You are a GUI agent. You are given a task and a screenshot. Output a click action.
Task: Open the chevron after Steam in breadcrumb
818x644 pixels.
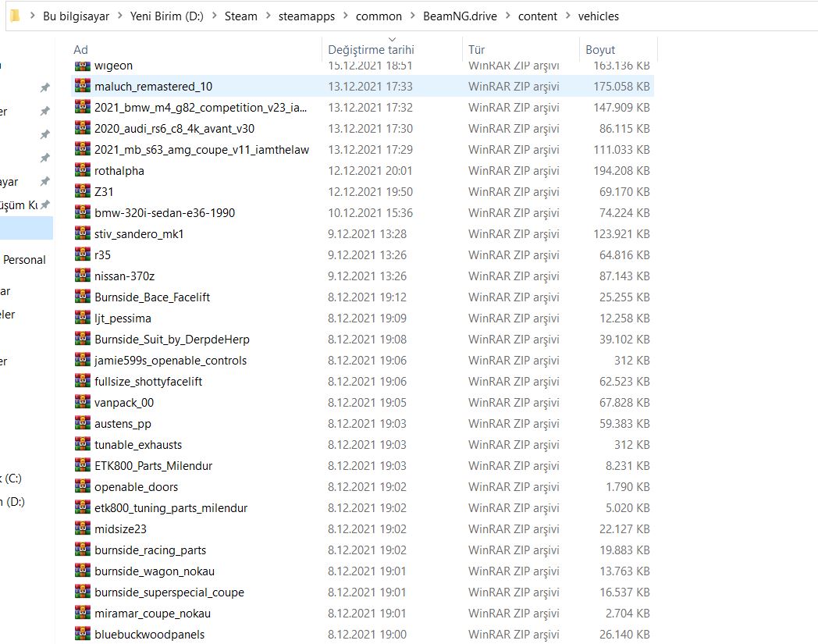269,16
